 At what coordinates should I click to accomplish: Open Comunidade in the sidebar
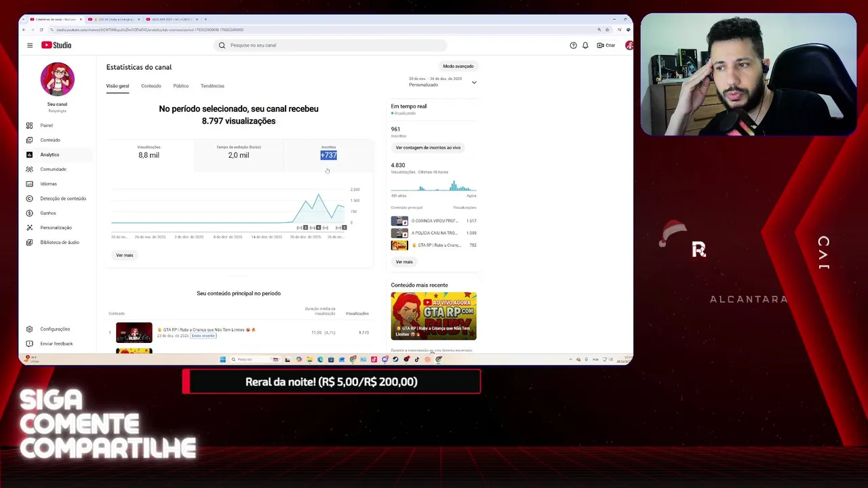click(57, 169)
